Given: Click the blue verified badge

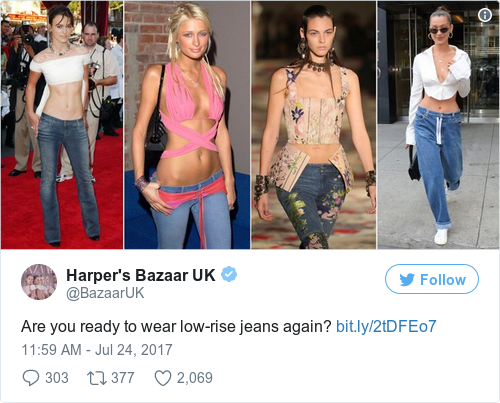Looking at the screenshot, I should pos(229,274).
